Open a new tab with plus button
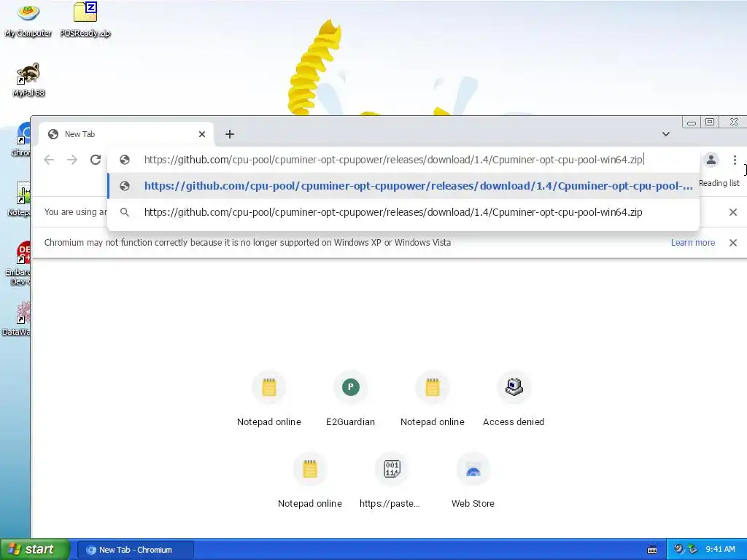Viewport: 747px width, 560px height. click(x=230, y=134)
